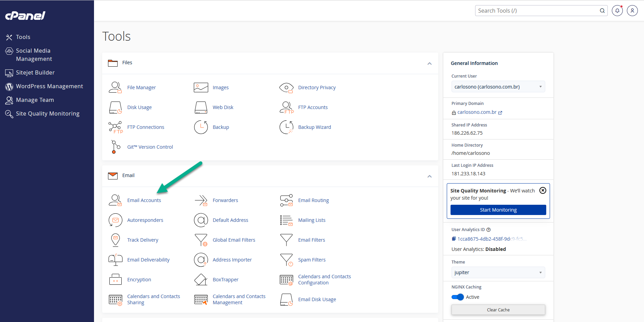Open the Email Filters funnel icon
The image size is (644, 322).
286,240
